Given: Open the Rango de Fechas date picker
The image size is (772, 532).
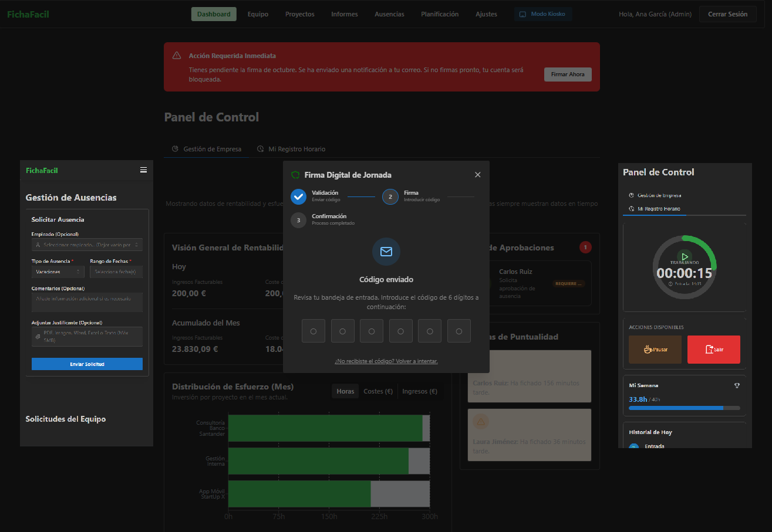Looking at the screenshot, I should coord(116,272).
